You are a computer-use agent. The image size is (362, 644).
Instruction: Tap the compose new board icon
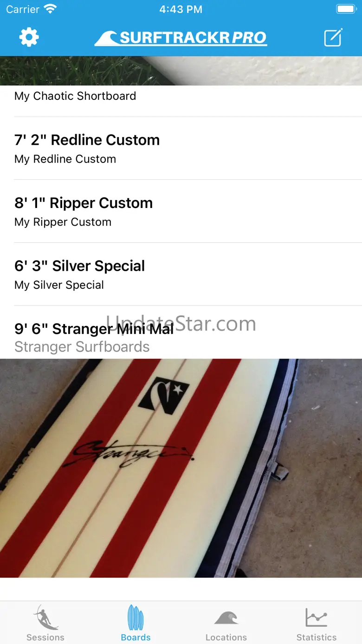tap(333, 37)
